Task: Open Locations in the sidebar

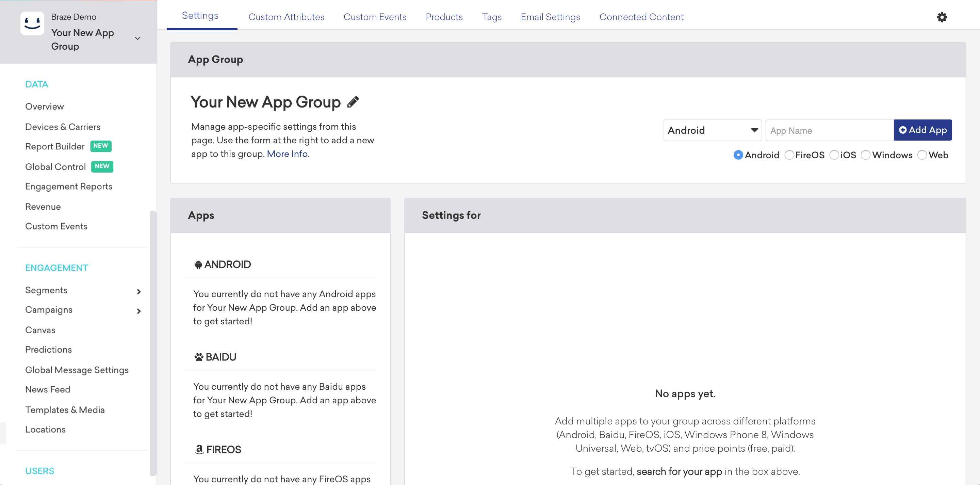Action: click(45, 430)
